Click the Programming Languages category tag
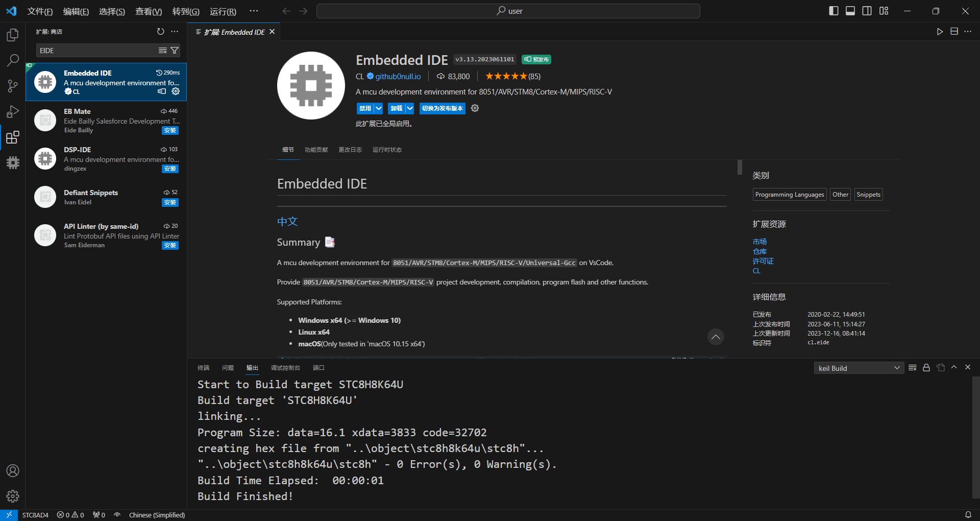980x521 pixels. pyautogui.click(x=790, y=195)
